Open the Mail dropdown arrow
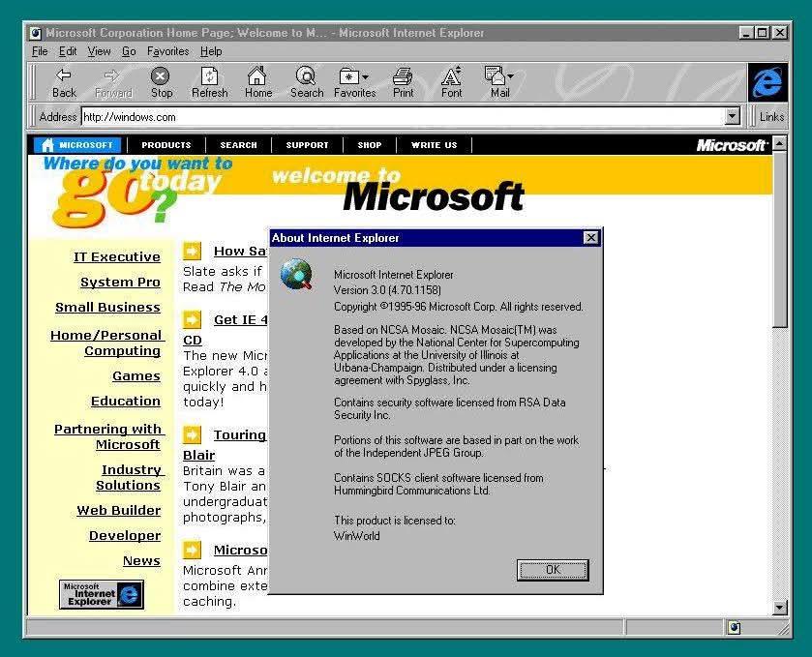This screenshot has width=812, height=657. [x=511, y=76]
